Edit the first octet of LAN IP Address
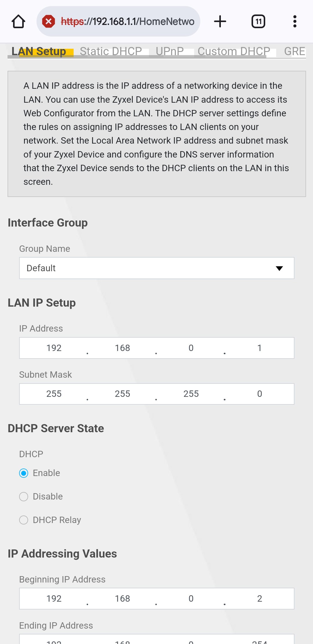The height and width of the screenshot is (644, 313). 54,348
